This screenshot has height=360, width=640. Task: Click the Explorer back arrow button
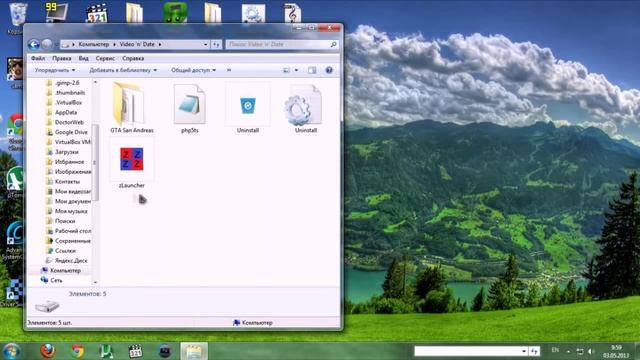tap(34, 44)
